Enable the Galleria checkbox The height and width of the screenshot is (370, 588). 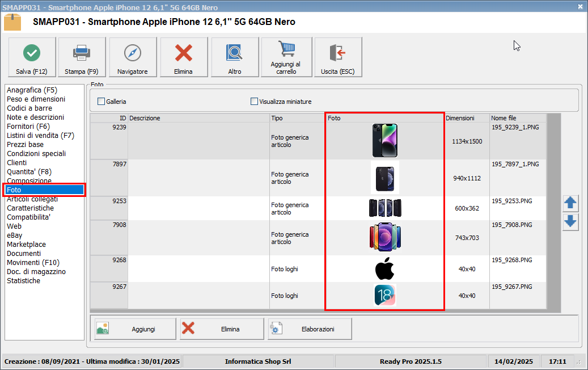(101, 102)
